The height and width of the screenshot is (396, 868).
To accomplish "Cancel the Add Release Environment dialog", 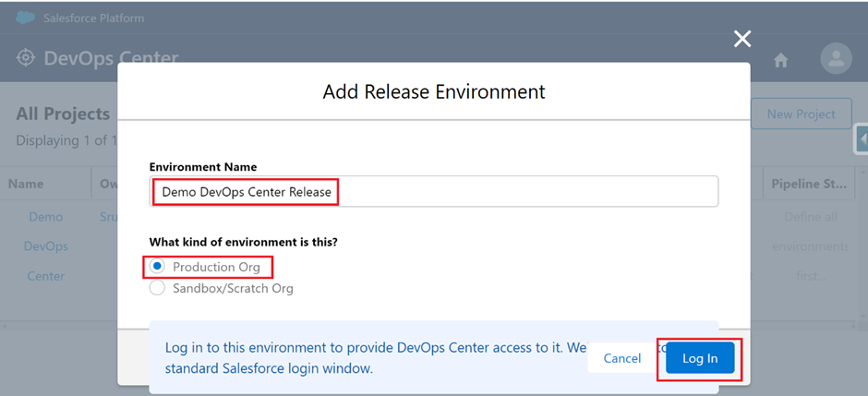I will 622,358.
